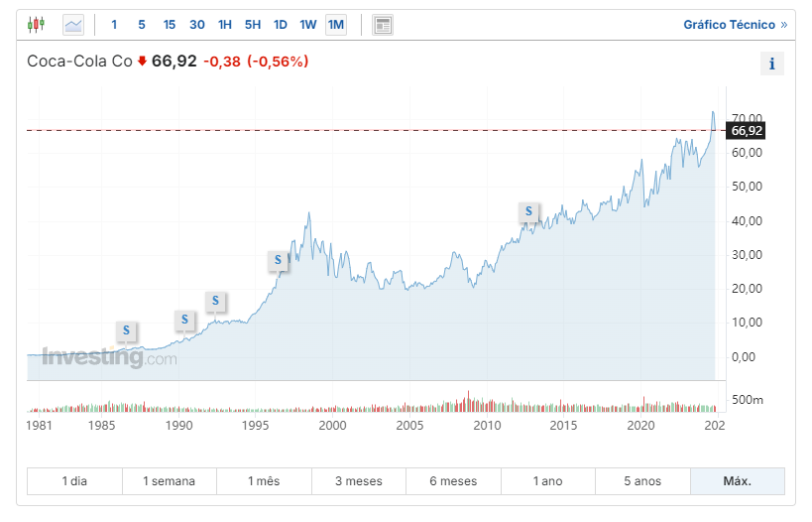Choose the 15 minute interval

[170, 24]
